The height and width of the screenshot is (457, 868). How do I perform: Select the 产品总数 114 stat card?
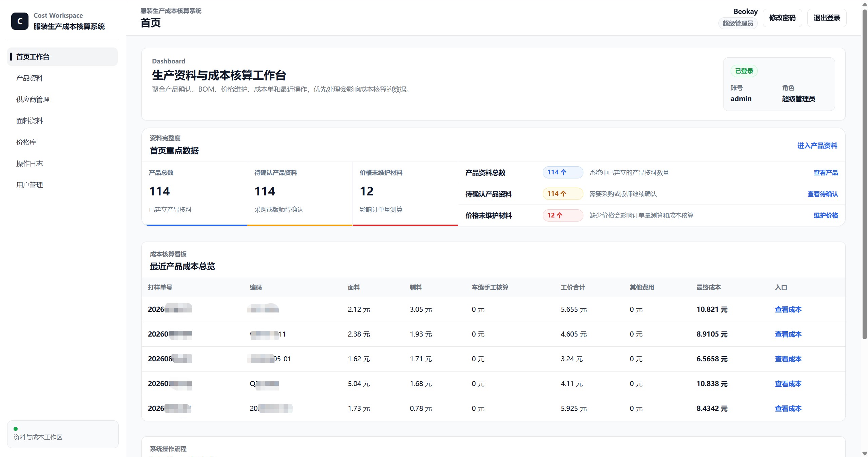194,193
